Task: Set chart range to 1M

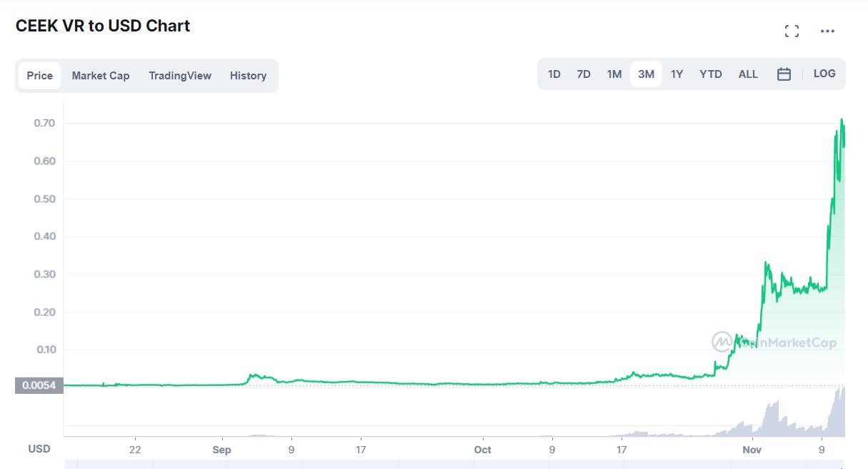Action: tap(614, 74)
